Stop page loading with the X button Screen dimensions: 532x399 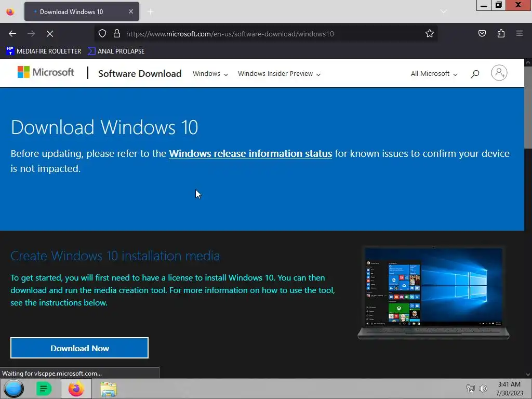pos(50,34)
